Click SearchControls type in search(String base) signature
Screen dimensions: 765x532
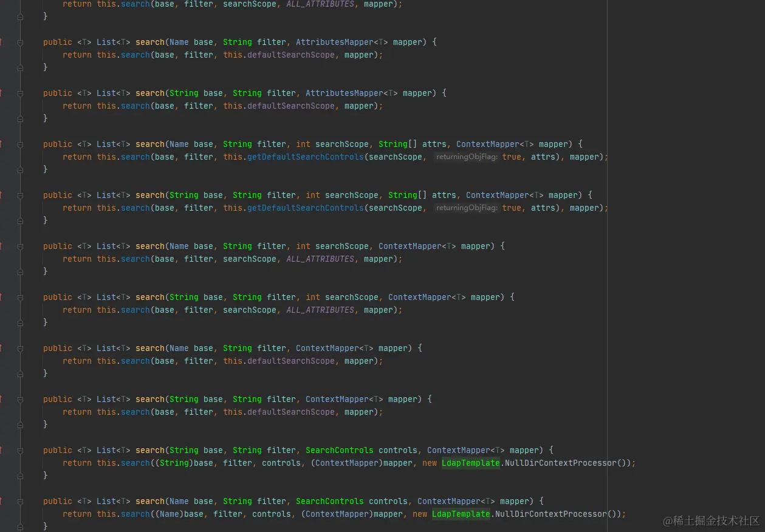tap(340, 451)
